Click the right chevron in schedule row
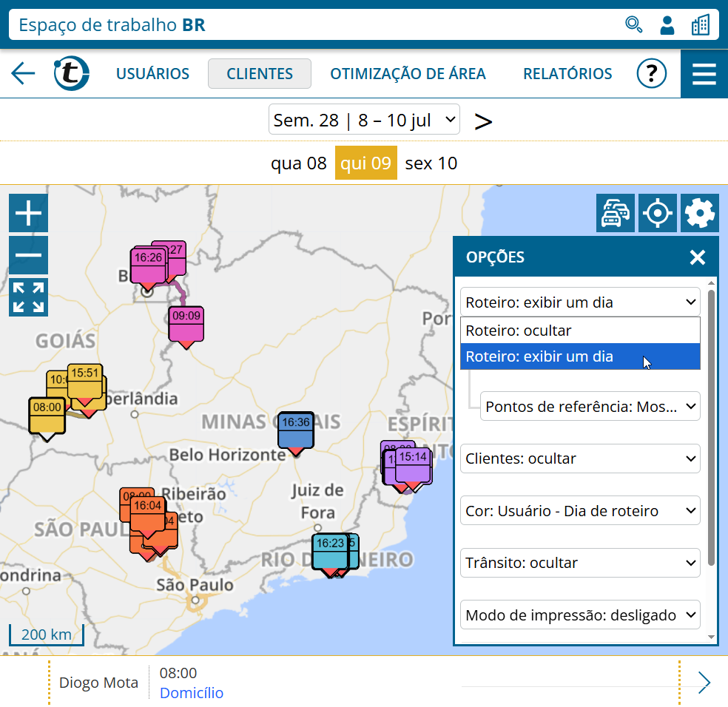This screenshot has width=728, height=707. [x=704, y=683]
